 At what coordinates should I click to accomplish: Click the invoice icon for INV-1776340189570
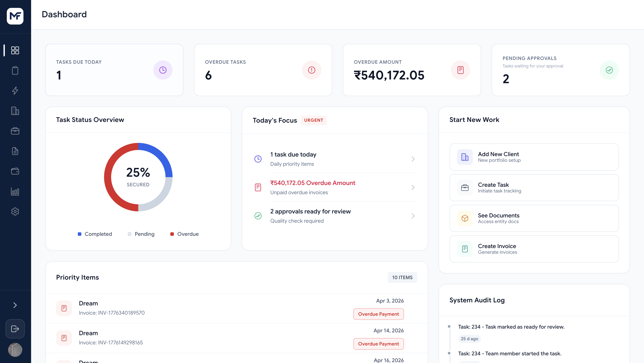coord(64,308)
